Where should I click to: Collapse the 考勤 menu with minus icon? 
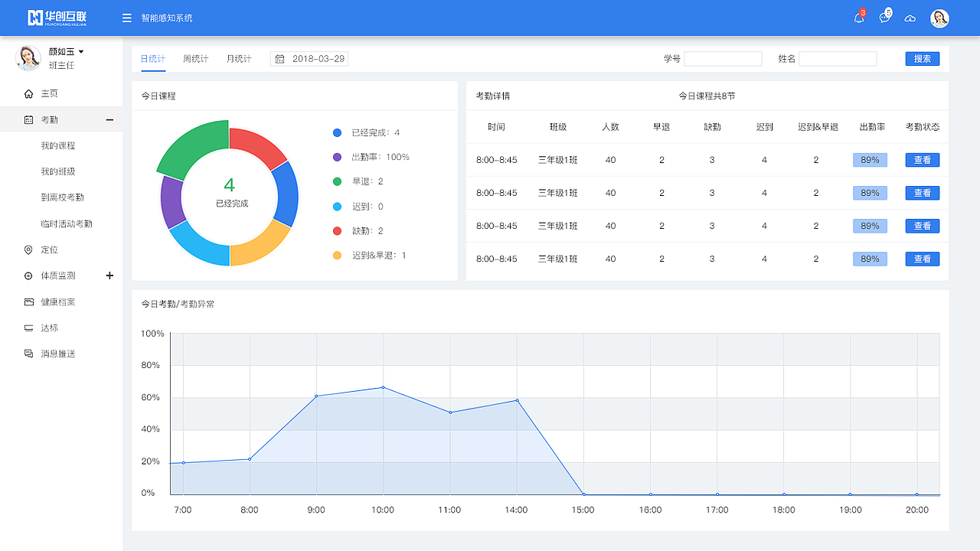coord(109,120)
